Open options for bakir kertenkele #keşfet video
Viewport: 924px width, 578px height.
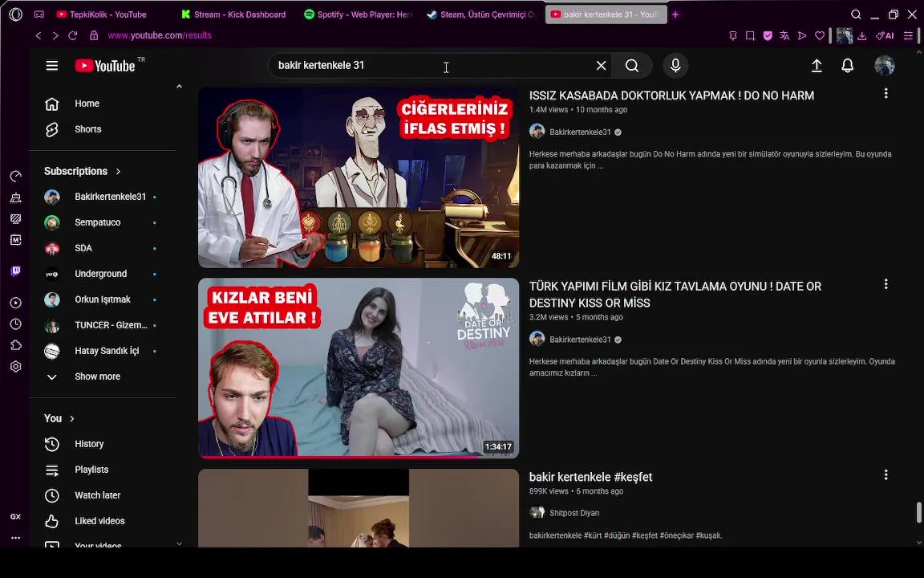[x=885, y=474]
